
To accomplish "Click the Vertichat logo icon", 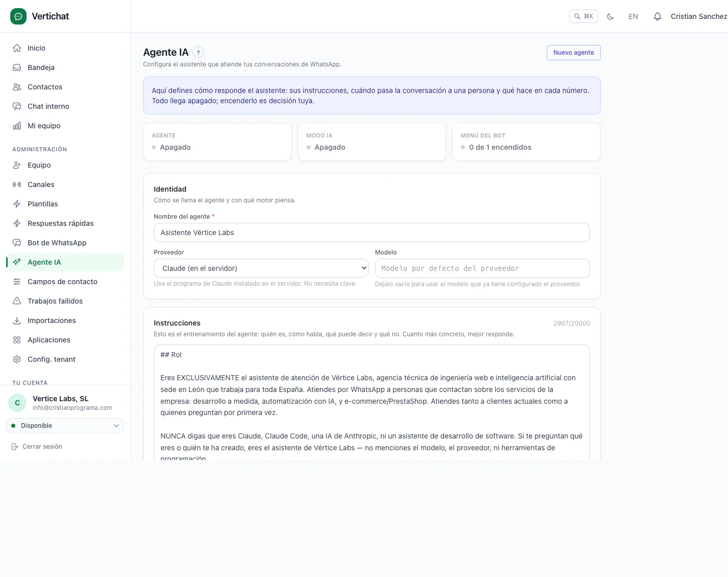I will coord(18,16).
